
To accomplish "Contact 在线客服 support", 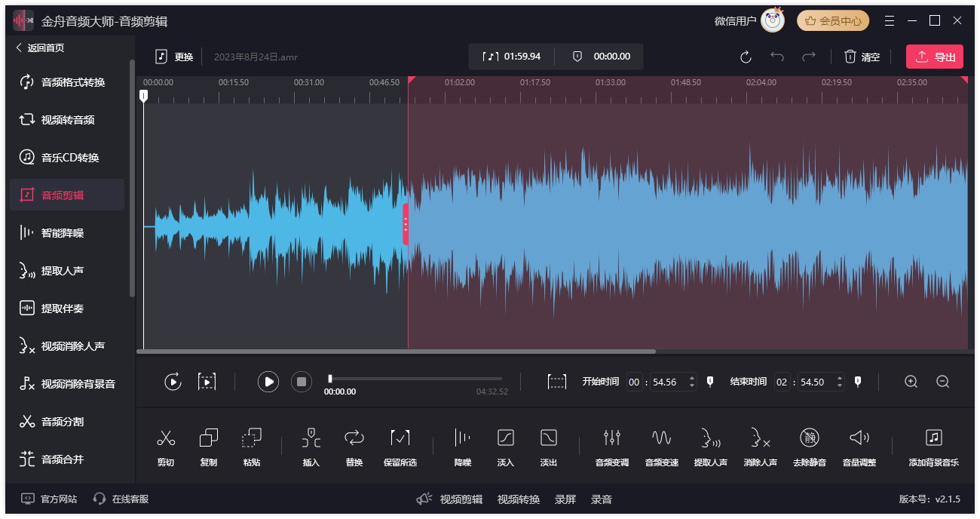I will (121, 499).
